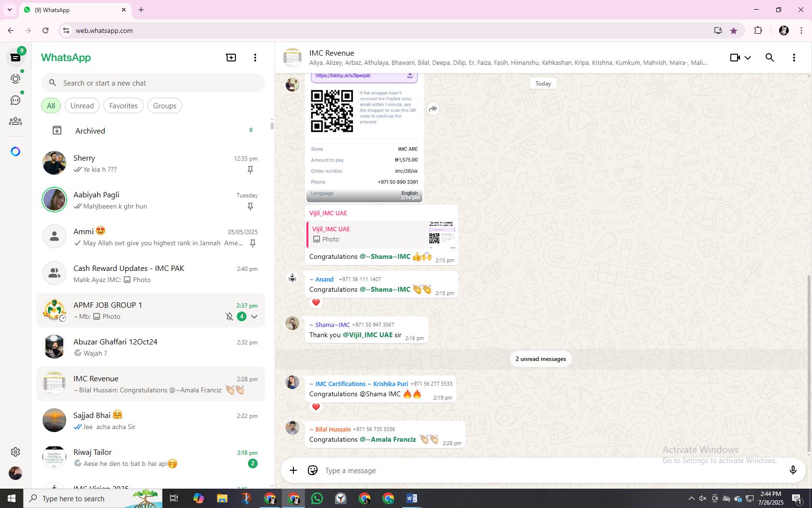Click the share icon beside tabby link

click(x=410, y=75)
